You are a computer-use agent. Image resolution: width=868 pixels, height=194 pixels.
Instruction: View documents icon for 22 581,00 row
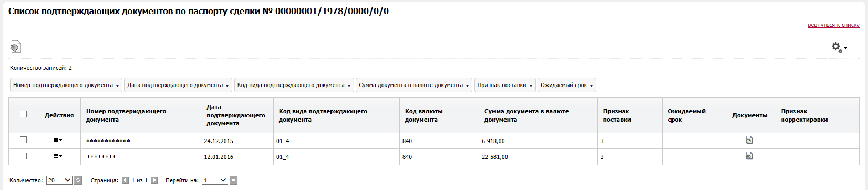point(749,156)
